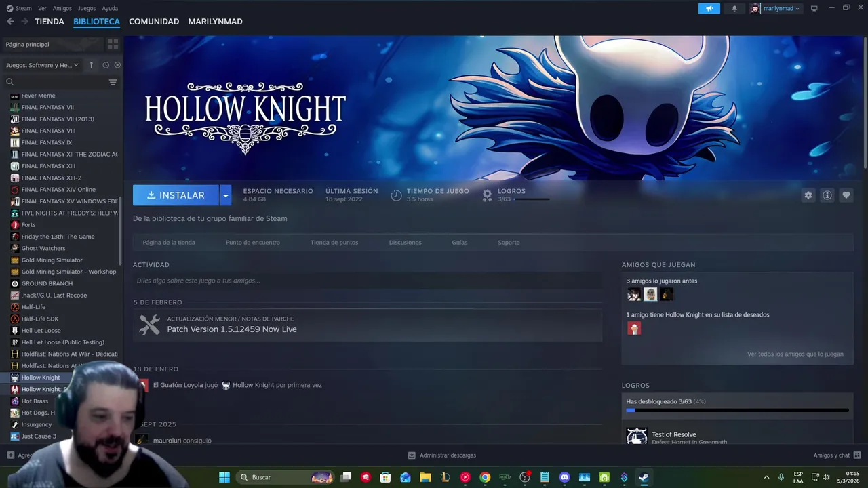
Task: Open Ayuda menu
Action: pyautogui.click(x=110, y=8)
